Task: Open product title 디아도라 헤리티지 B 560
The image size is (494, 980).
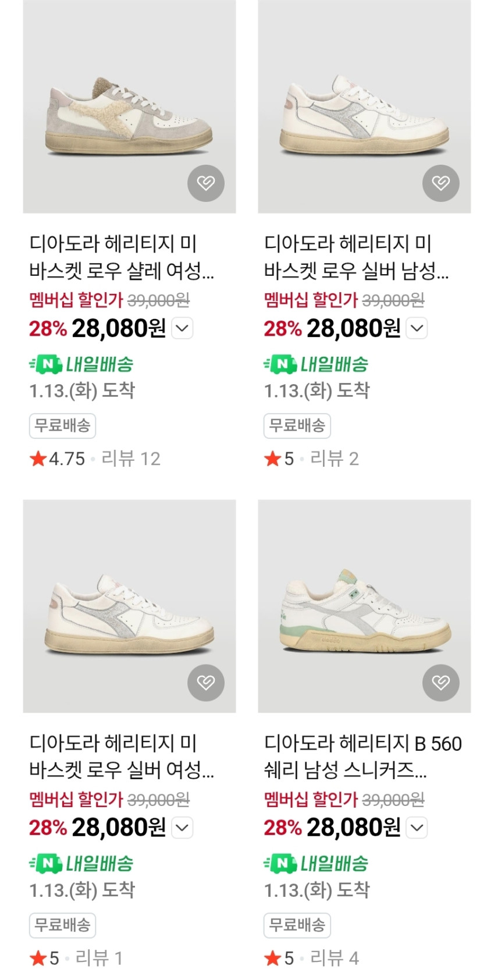Action: (x=362, y=757)
